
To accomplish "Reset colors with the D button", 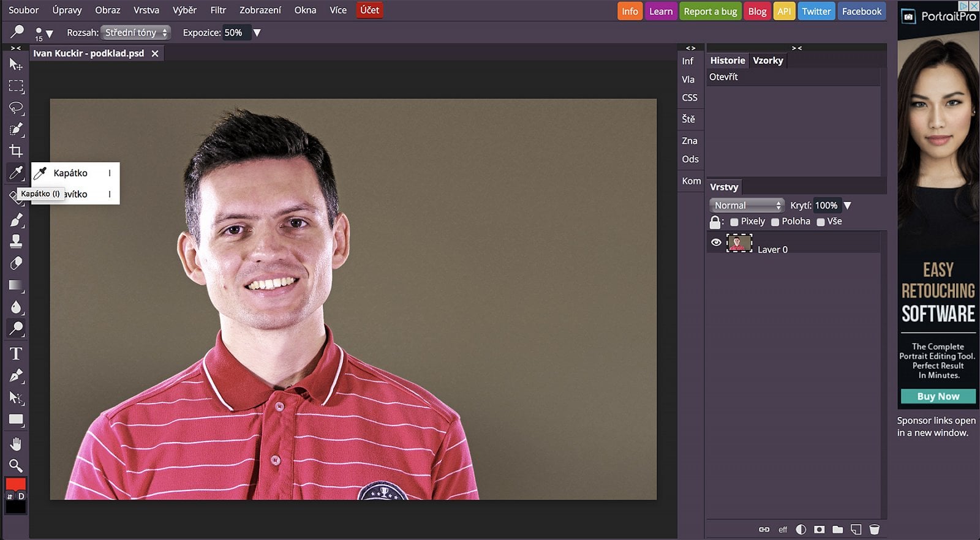I will click(21, 496).
